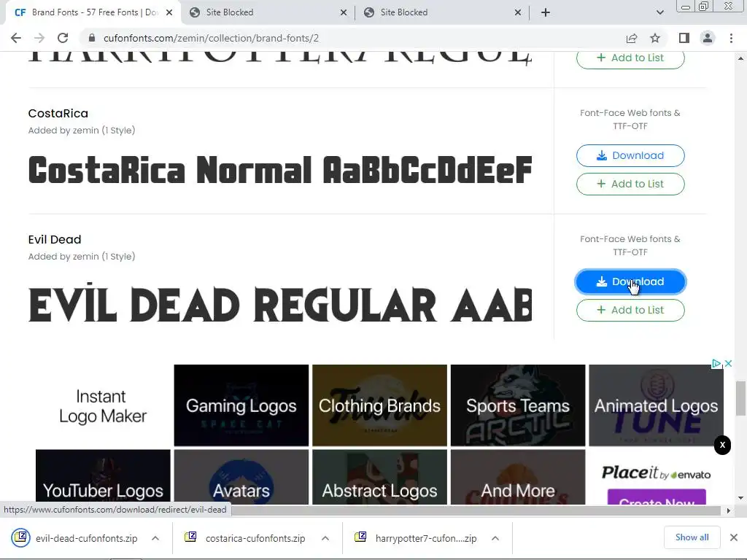Click the page scroll up arrow
The width and height of the screenshot is (747, 560).
(x=740, y=58)
